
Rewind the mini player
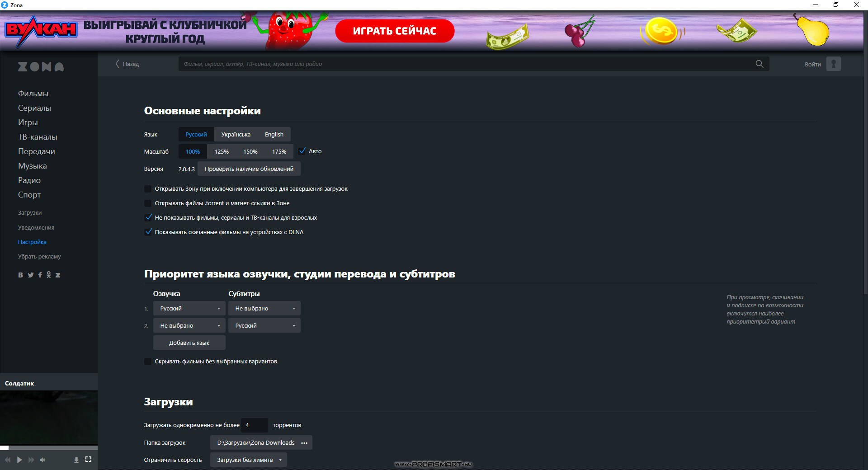click(8, 460)
